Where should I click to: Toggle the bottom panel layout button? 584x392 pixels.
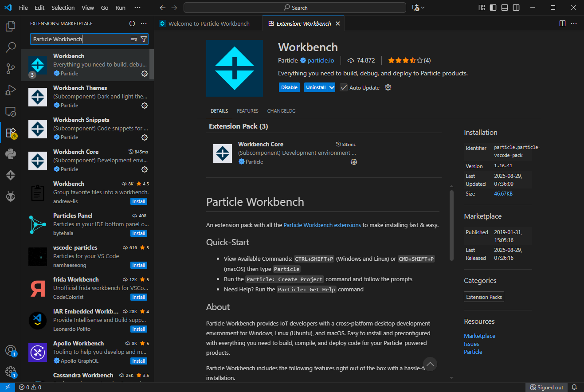[505, 8]
